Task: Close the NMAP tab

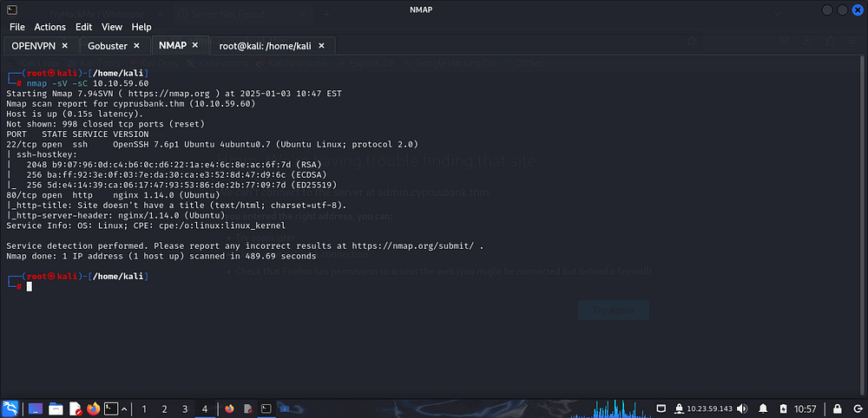Action: (x=194, y=45)
